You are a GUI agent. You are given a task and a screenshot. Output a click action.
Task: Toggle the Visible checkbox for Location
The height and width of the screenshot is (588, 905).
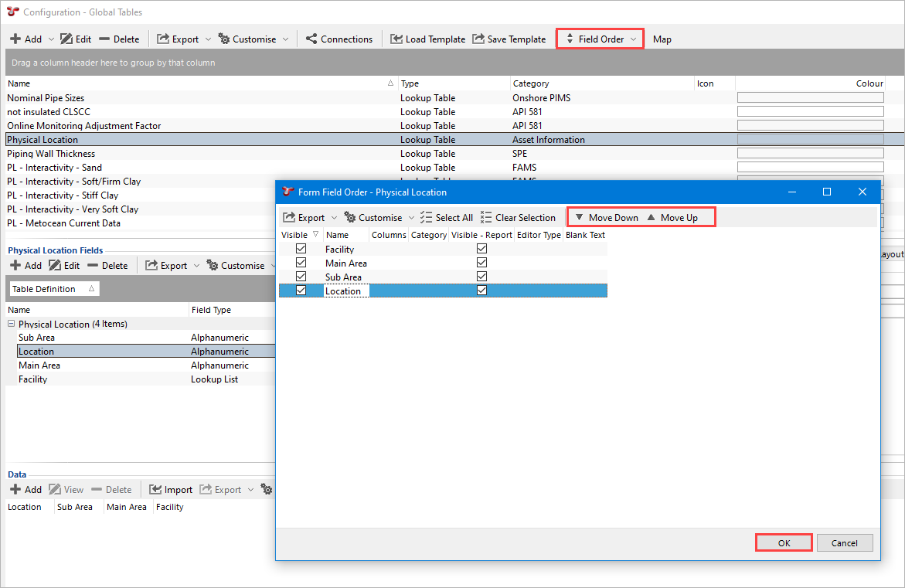tap(301, 291)
